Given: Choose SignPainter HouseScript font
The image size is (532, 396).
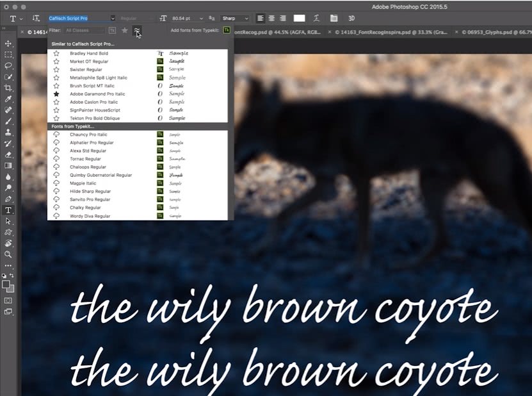Looking at the screenshot, I should (138, 110).
